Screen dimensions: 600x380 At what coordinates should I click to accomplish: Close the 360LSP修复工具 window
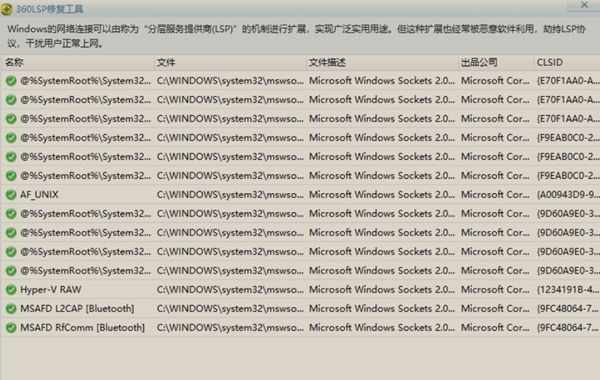(584, 5)
